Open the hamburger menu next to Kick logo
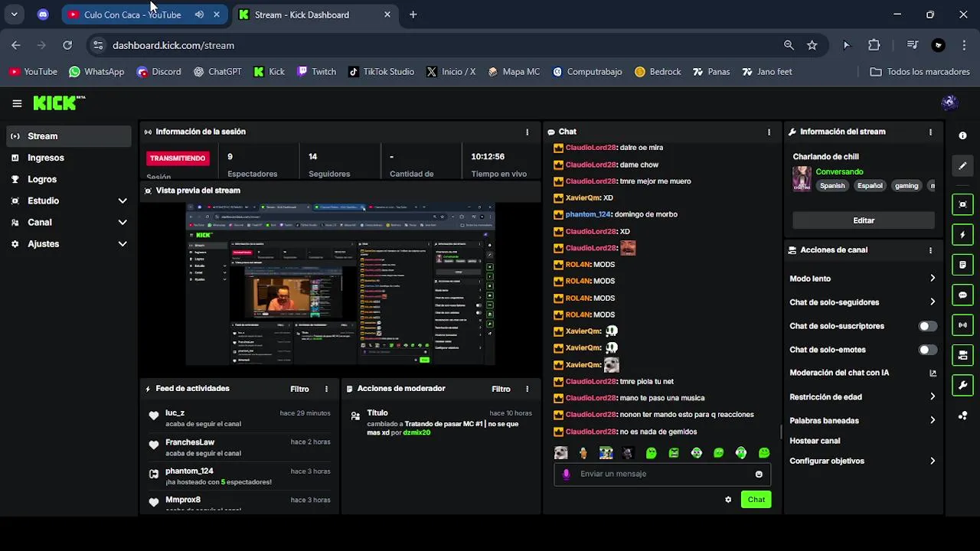The width and height of the screenshot is (980, 551). [17, 103]
